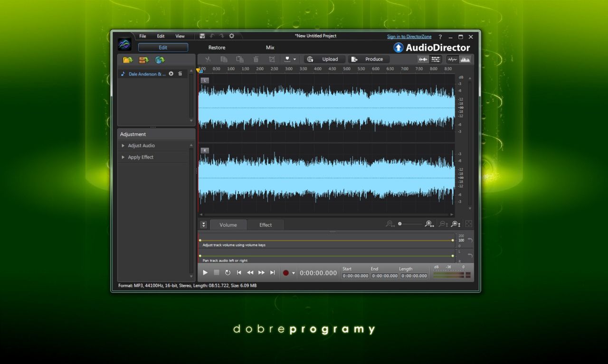Zoom in vertically on the waveform

pos(456,224)
